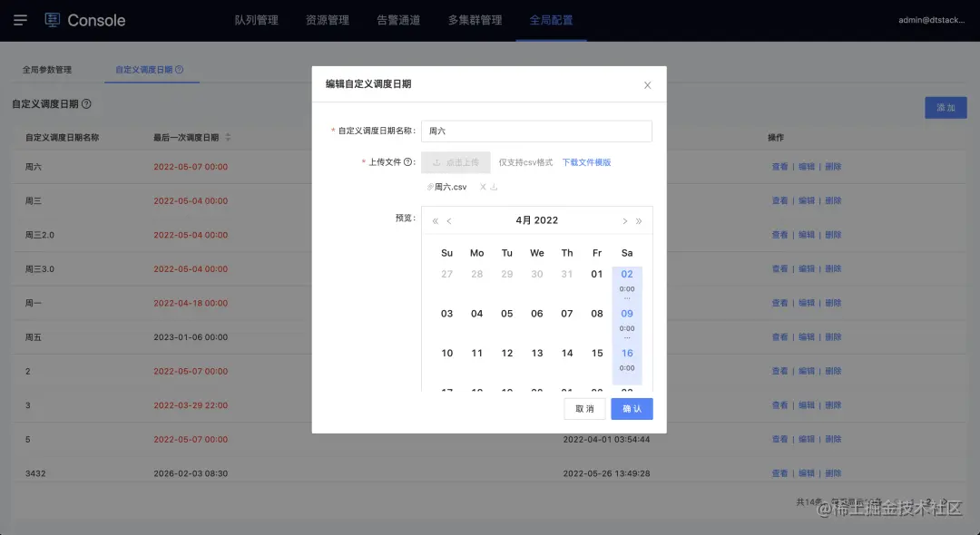Screen dimensions: 980x535
Task: Open admin@dtstack user dropdown
Action: tap(931, 20)
